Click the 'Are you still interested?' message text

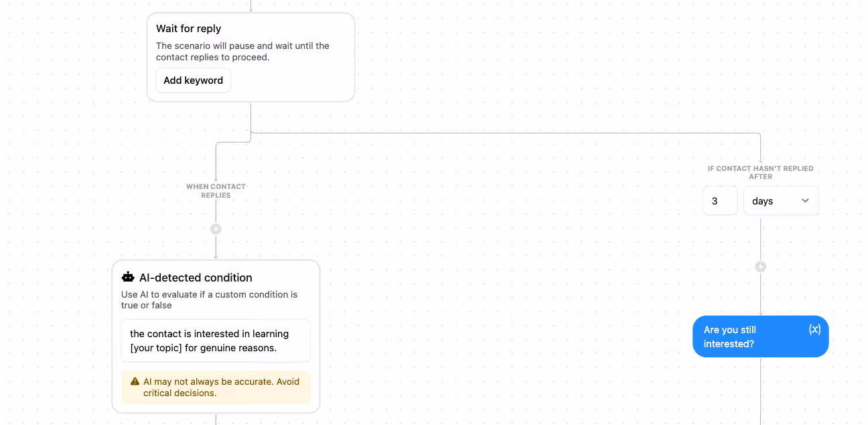coord(730,337)
